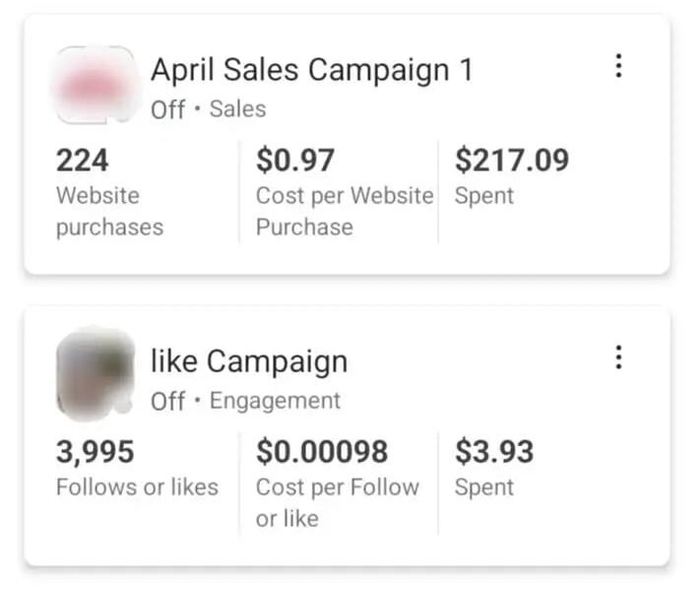
Task: Select the "Off • Engagement" status text
Action: [245, 401]
